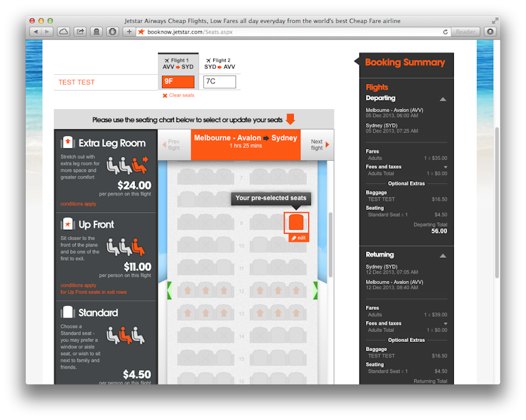Click the Jetstar star favicon in address bar
Image resolution: width=526 pixels, height=420 pixels.
141,31
